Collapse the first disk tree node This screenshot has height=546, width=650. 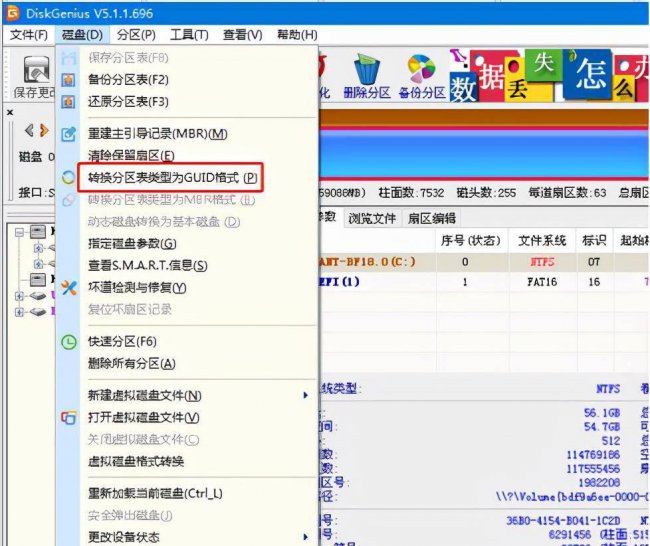(19, 232)
